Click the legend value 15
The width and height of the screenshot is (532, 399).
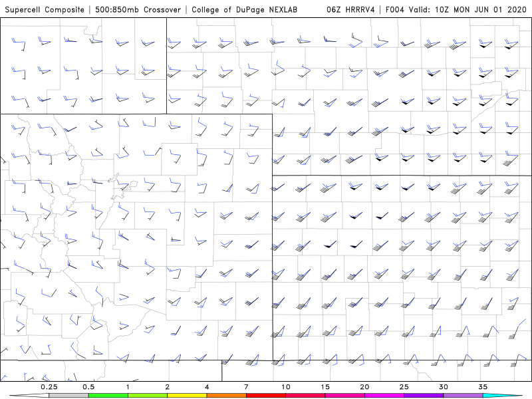point(325,387)
